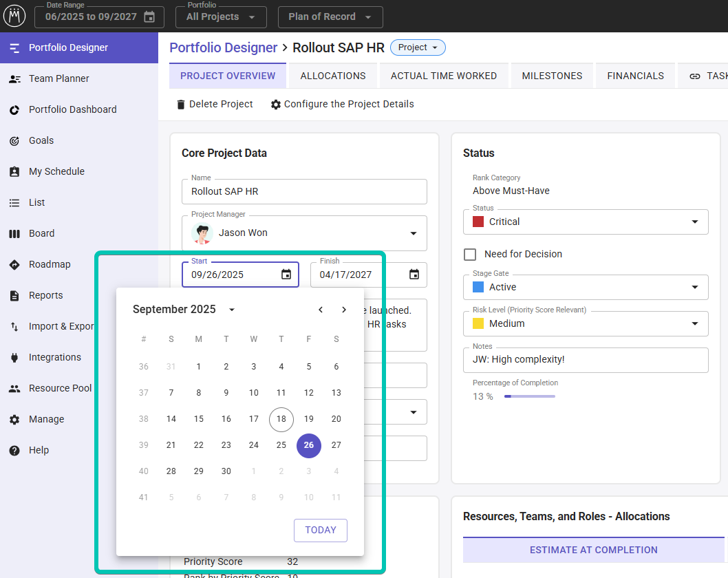
Task: Open the Status dropdown showing Critical
Action: [694, 222]
